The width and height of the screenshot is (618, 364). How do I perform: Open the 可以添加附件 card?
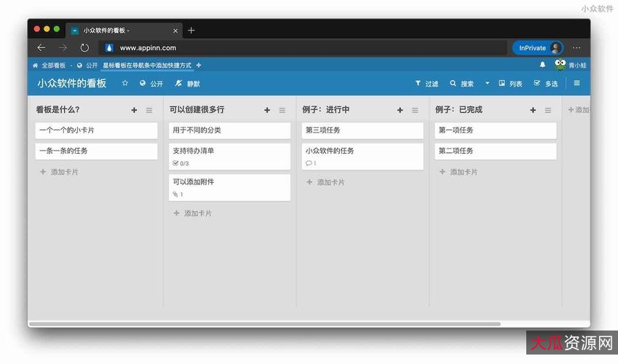pyautogui.click(x=229, y=187)
